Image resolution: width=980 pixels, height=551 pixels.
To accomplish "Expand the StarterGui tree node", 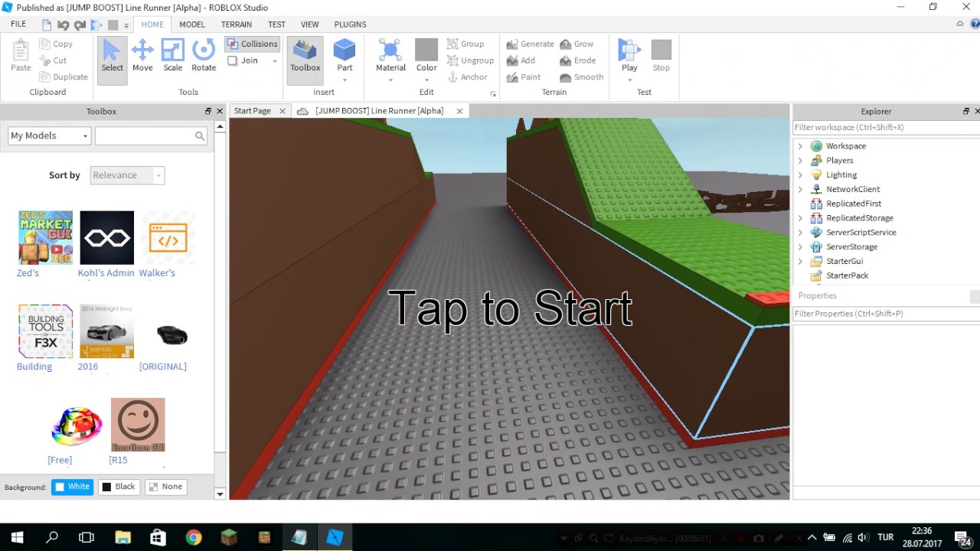I will click(800, 262).
